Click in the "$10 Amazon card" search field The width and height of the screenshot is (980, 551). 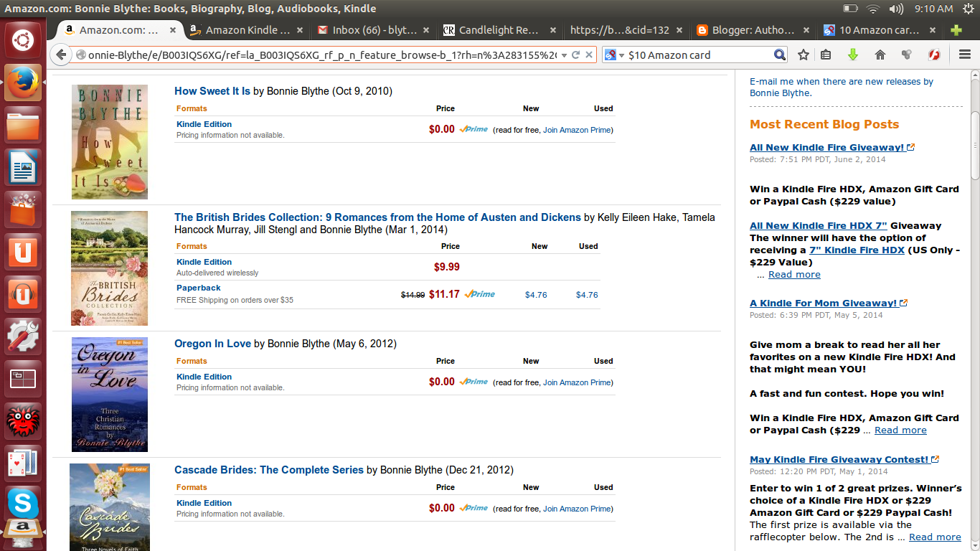pyautogui.click(x=696, y=55)
